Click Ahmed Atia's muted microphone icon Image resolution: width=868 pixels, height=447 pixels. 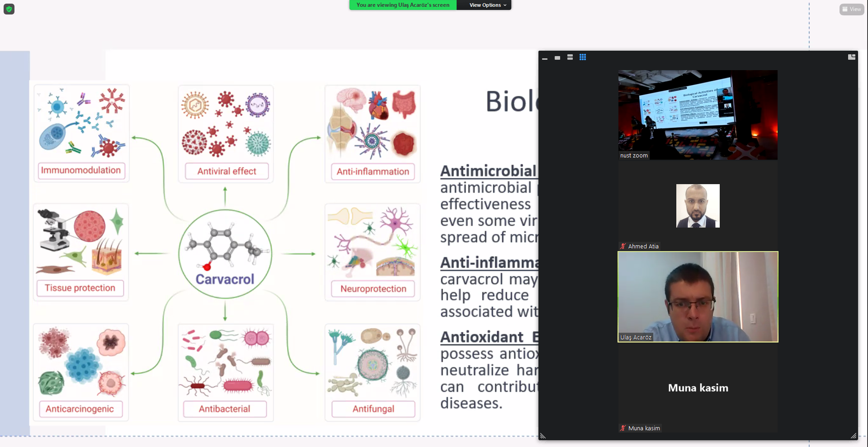[623, 247]
